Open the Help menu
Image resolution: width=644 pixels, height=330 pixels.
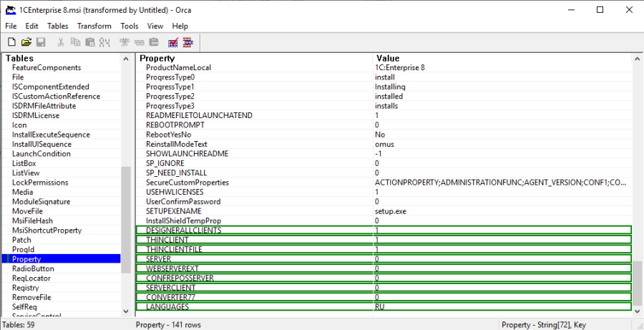(x=180, y=26)
